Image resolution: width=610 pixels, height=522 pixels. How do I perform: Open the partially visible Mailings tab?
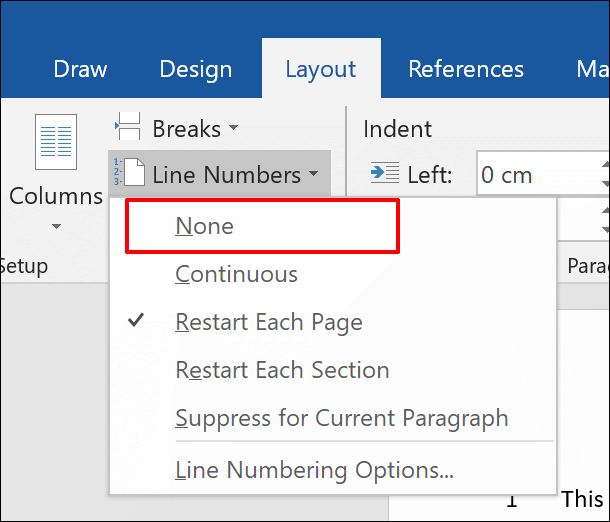(592, 69)
